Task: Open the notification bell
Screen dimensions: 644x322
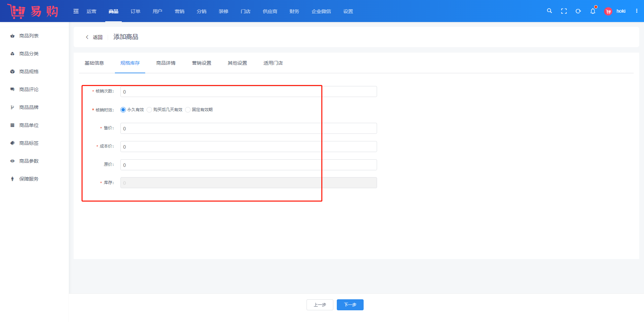Action: point(593,11)
